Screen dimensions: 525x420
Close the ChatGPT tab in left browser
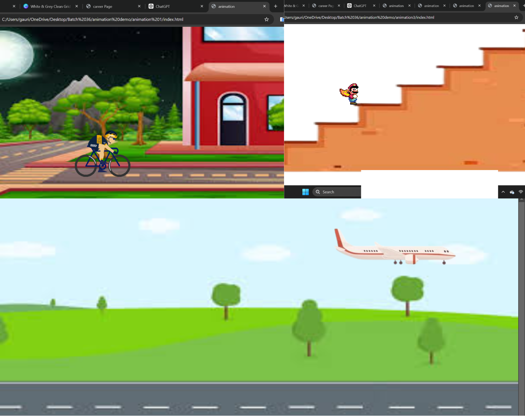[x=202, y=6]
